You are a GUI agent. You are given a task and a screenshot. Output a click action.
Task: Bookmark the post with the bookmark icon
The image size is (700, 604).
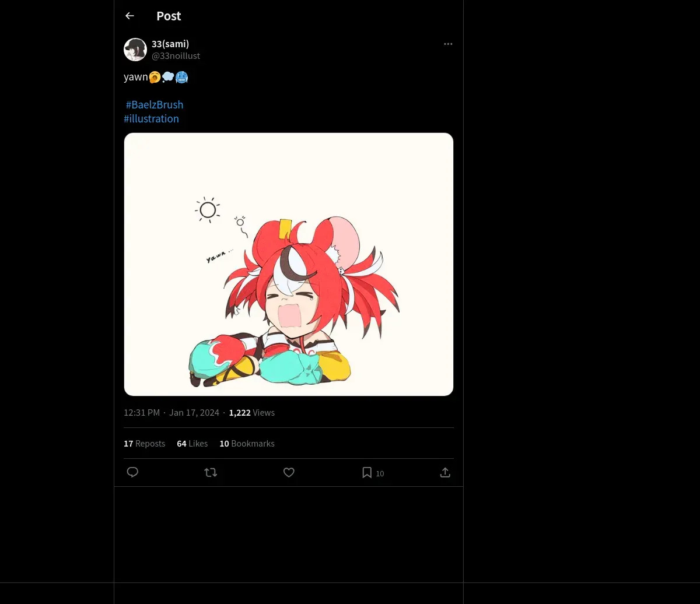(x=367, y=472)
